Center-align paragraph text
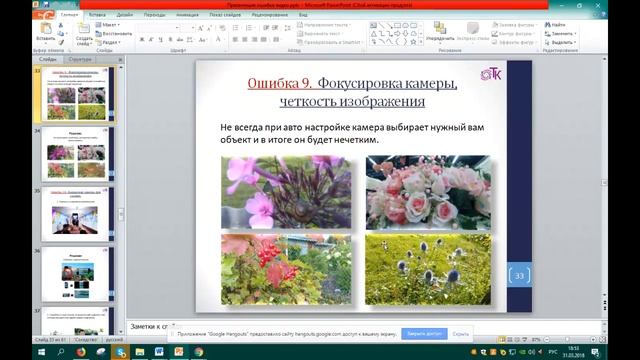The width and height of the screenshot is (640, 360). (244, 40)
